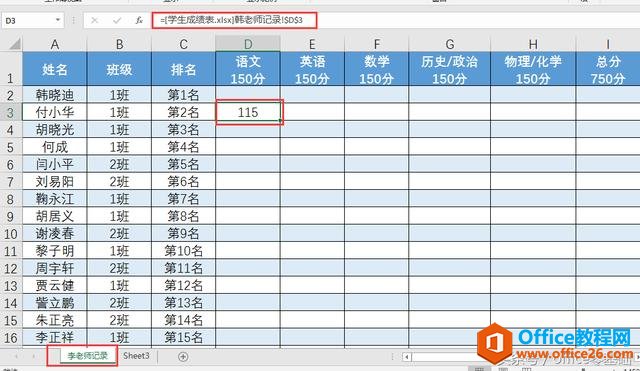Click the name cell 韩晓迪
This screenshot has width=640, height=371.
click(x=55, y=95)
